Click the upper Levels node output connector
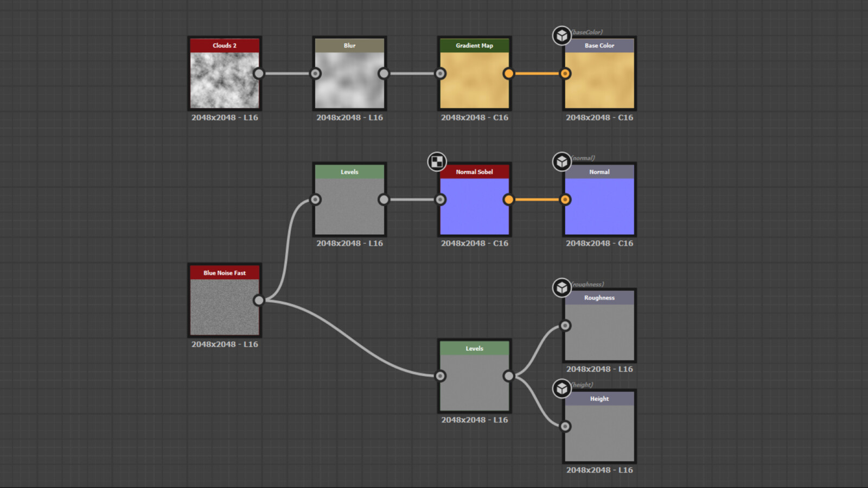868x488 pixels. pyautogui.click(x=384, y=200)
